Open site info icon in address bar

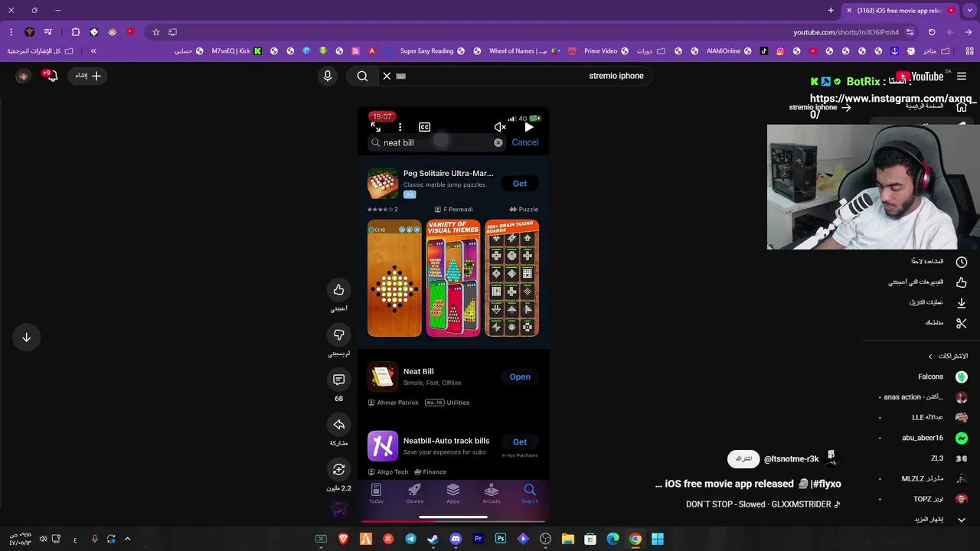pos(910,32)
